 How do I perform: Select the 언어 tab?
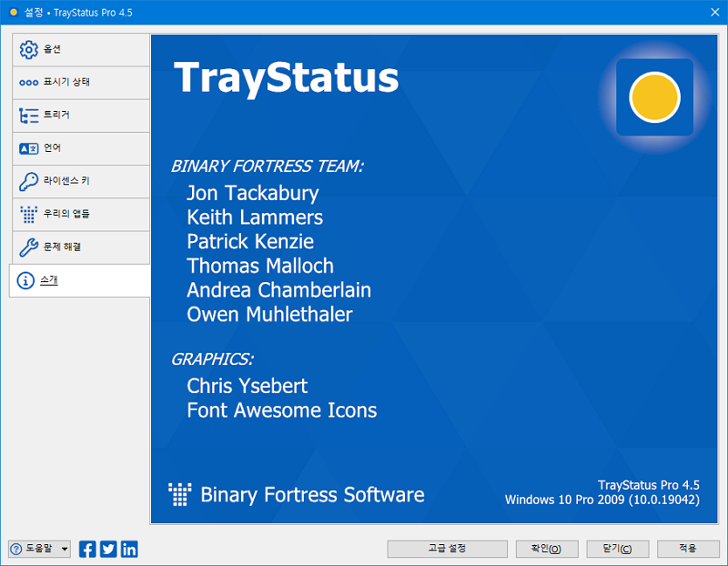click(x=81, y=148)
